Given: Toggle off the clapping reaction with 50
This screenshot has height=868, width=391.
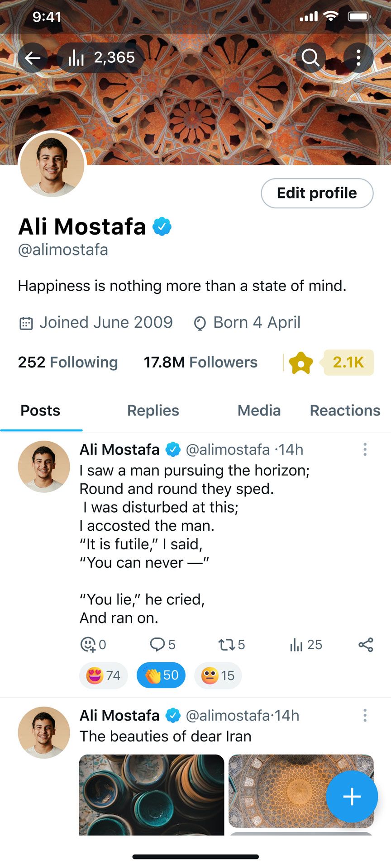Looking at the screenshot, I should point(161,675).
